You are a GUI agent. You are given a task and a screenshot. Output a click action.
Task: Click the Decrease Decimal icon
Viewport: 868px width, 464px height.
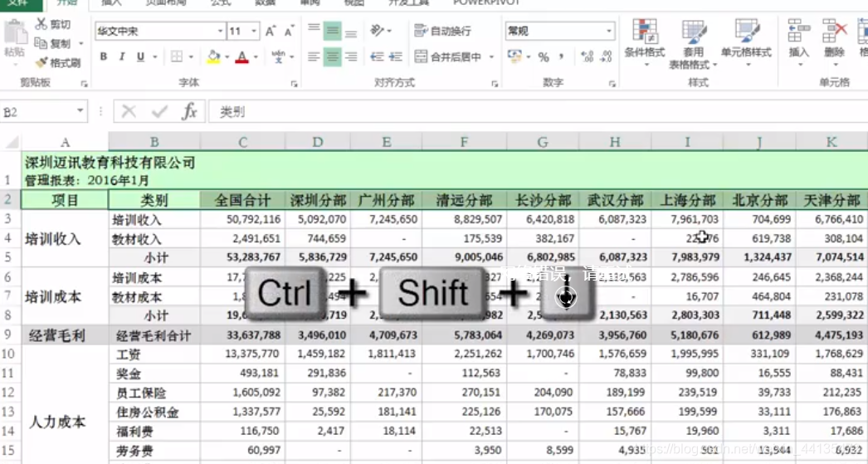coord(606,56)
